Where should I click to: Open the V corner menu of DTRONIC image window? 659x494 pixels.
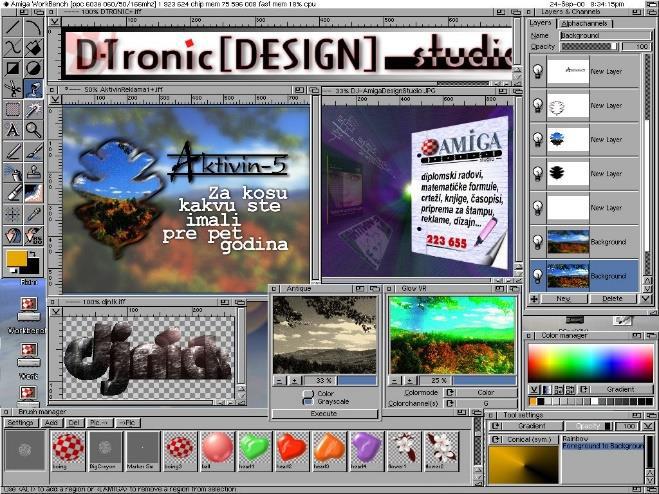point(55,21)
